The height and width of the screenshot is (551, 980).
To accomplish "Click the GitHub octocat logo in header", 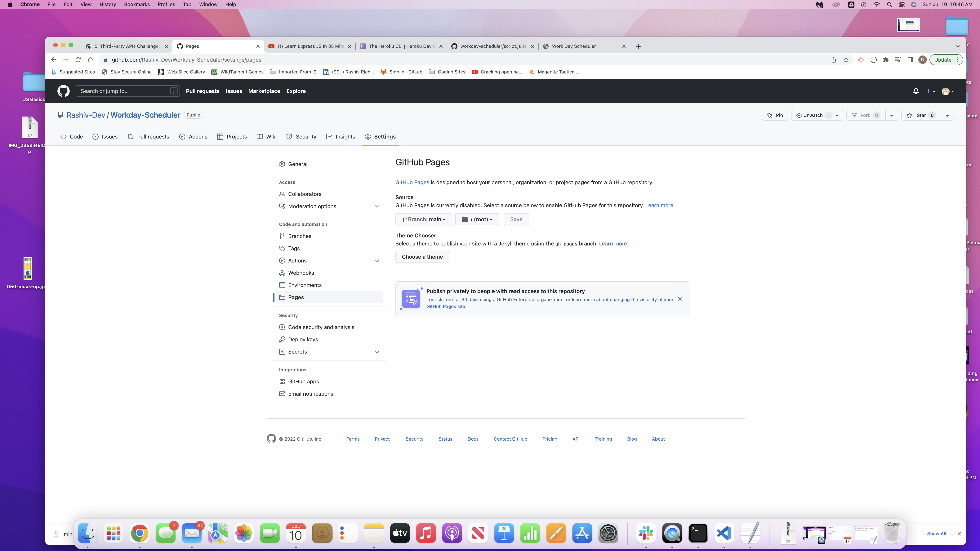I will 64,91.
